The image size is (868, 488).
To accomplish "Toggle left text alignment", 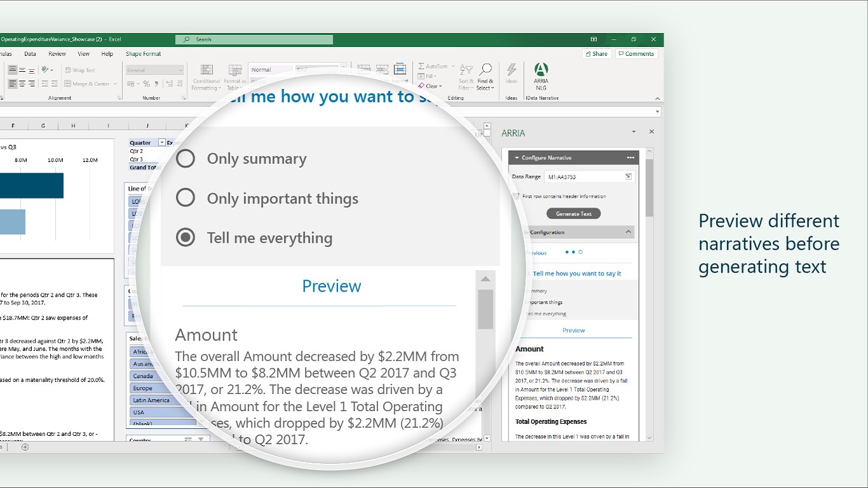I will [13, 84].
